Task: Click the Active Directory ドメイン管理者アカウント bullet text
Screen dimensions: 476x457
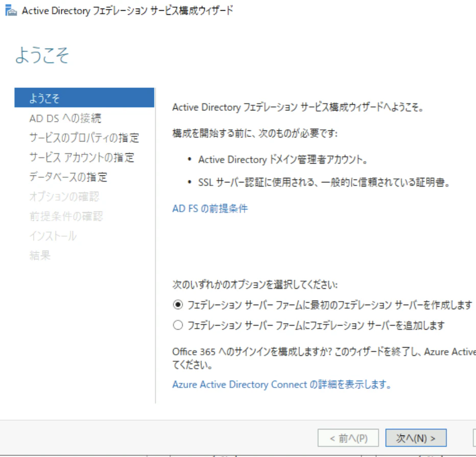Action: [283, 159]
